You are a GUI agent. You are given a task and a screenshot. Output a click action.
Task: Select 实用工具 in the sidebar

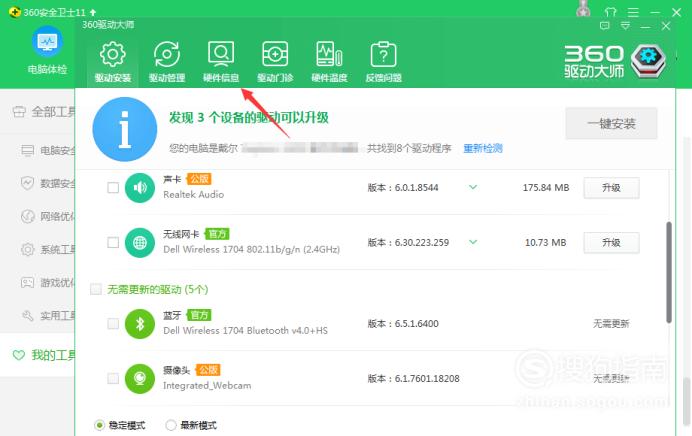48,316
